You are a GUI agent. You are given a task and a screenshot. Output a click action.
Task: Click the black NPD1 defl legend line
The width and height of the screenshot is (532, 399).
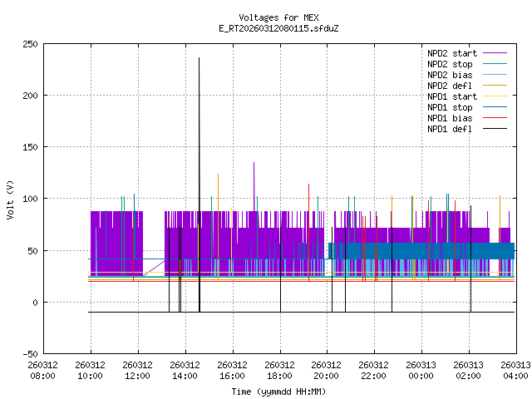click(x=495, y=129)
